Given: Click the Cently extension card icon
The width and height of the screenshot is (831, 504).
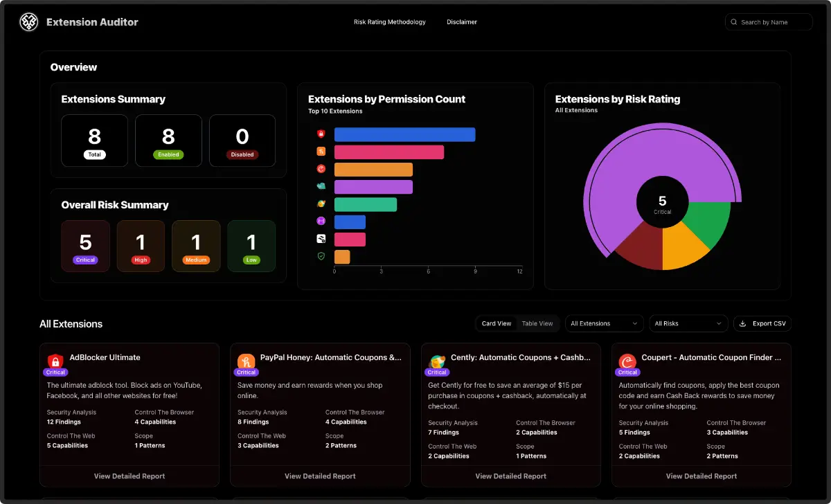Looking at the screenshot, I should (x=437, y=361).
